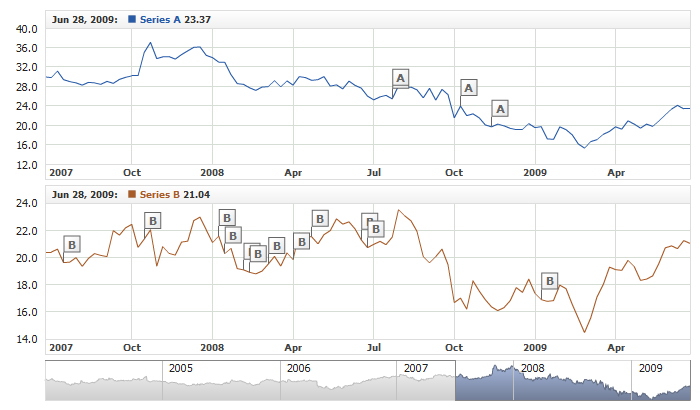Click Series A line peak near Oct 2007

(149, 43)
